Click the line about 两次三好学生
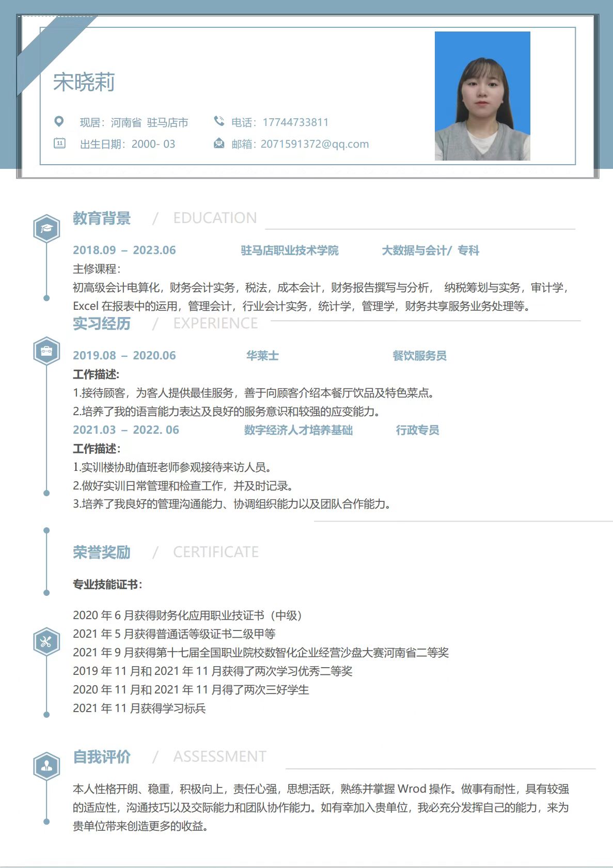 191,690
